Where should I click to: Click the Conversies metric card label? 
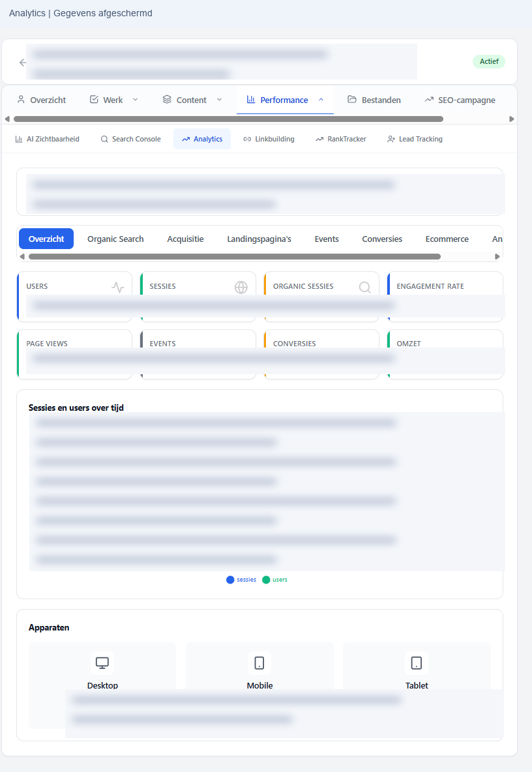(x=294, y=344)
